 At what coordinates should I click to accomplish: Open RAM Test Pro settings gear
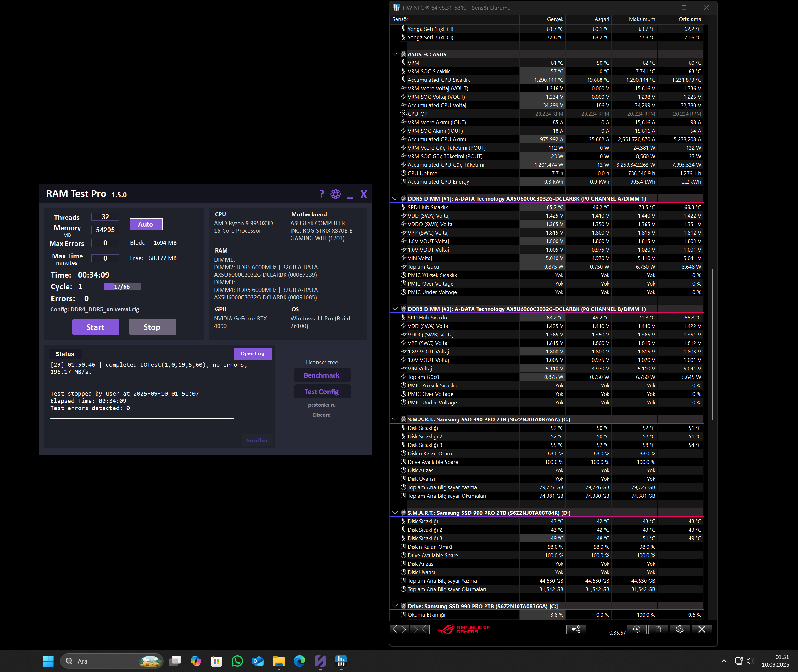coord(335,194)
